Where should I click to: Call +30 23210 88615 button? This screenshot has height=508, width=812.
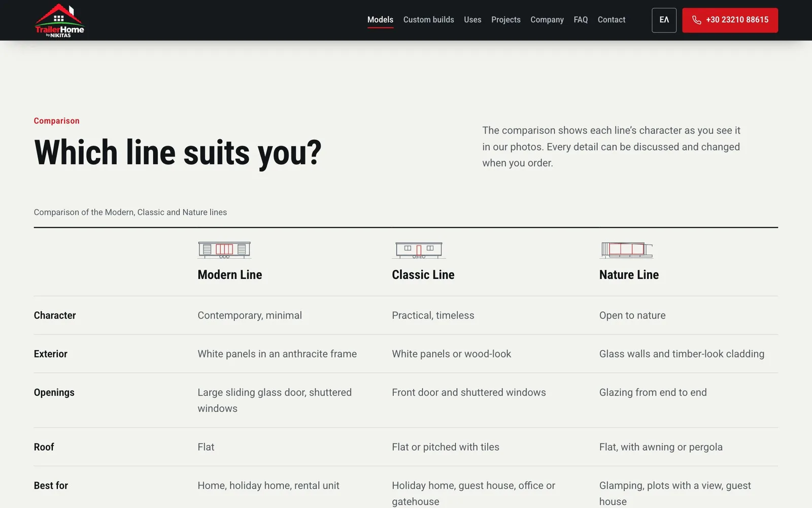(730, 20)
